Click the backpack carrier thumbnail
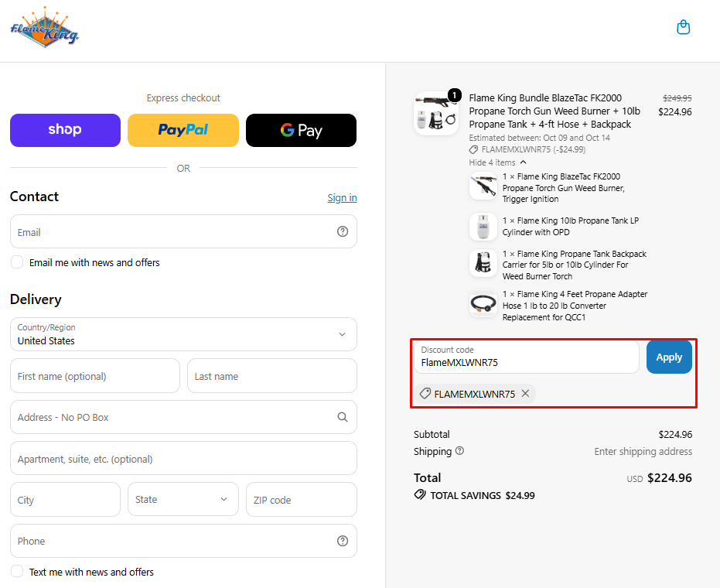720x588 pixels. click(x=483, y=263)
